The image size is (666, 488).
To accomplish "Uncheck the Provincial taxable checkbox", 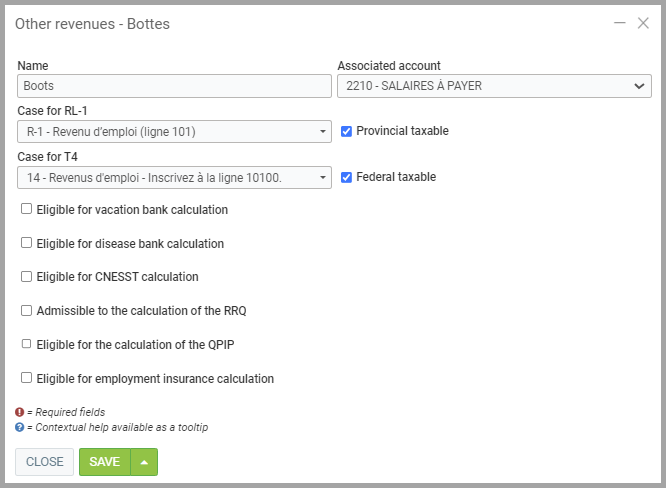I will coord(347,131).
